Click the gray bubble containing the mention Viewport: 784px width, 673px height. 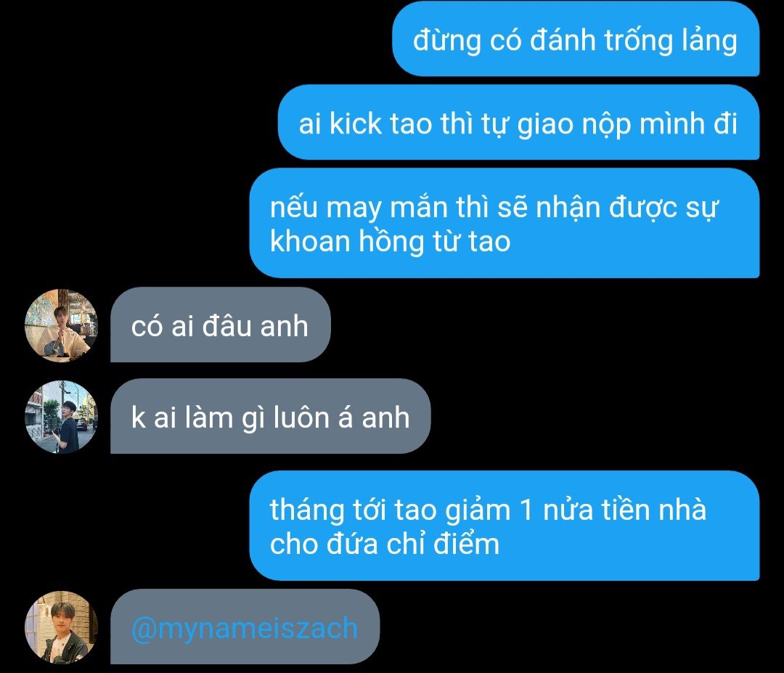(245, 627)
